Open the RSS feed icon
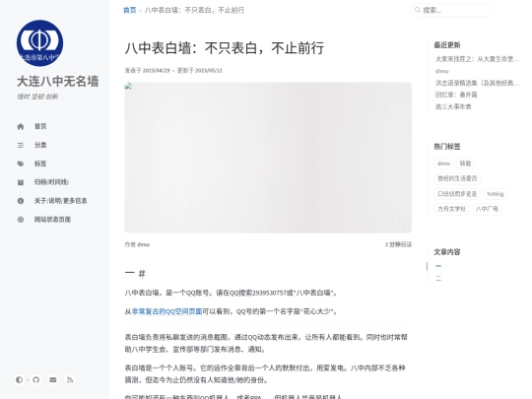 pyautogui.click(x=70, y=379)
